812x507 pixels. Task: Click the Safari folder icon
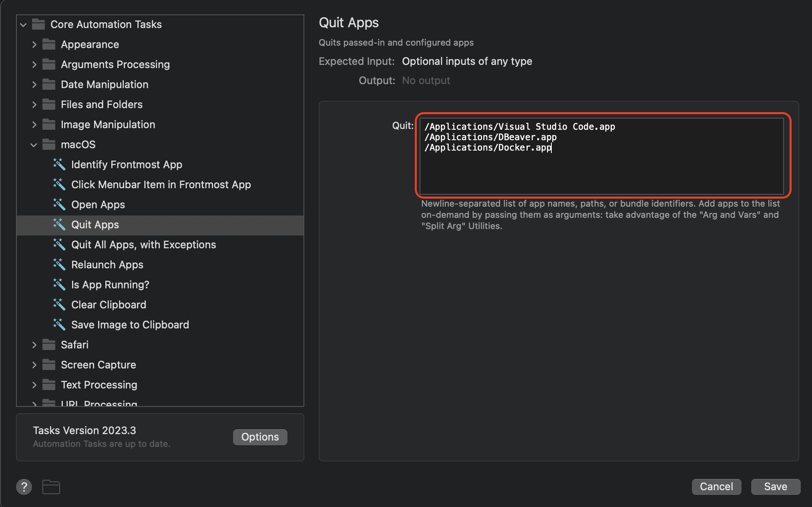[49, 344]
